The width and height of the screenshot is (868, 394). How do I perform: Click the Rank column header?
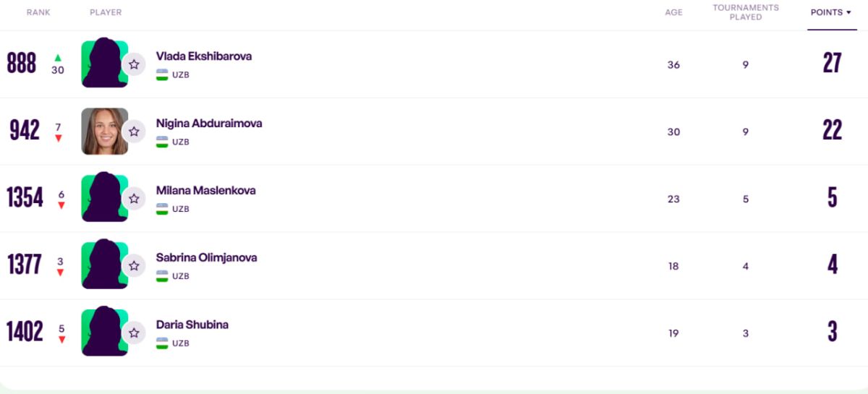pos(38,12)
